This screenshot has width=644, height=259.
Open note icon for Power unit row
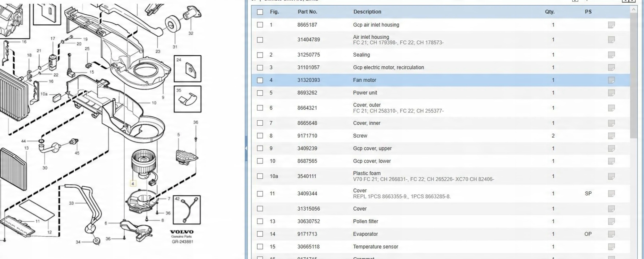click(611, 93)
